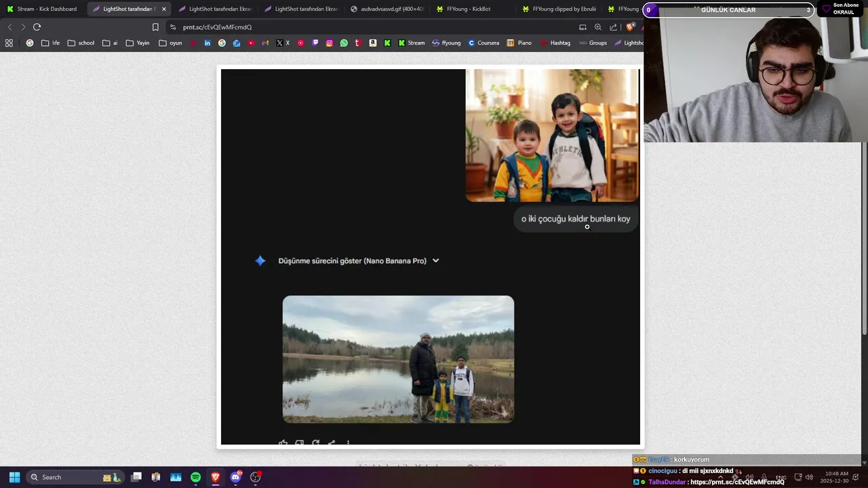
Task: Open the three-dot more options under image
Action: [x=348, y=443]
